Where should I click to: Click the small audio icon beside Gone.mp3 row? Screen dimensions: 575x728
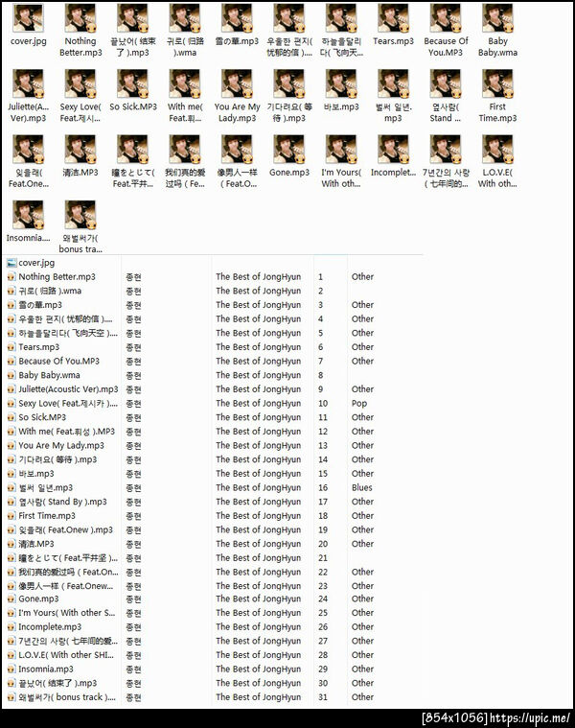tap(11, 599)
